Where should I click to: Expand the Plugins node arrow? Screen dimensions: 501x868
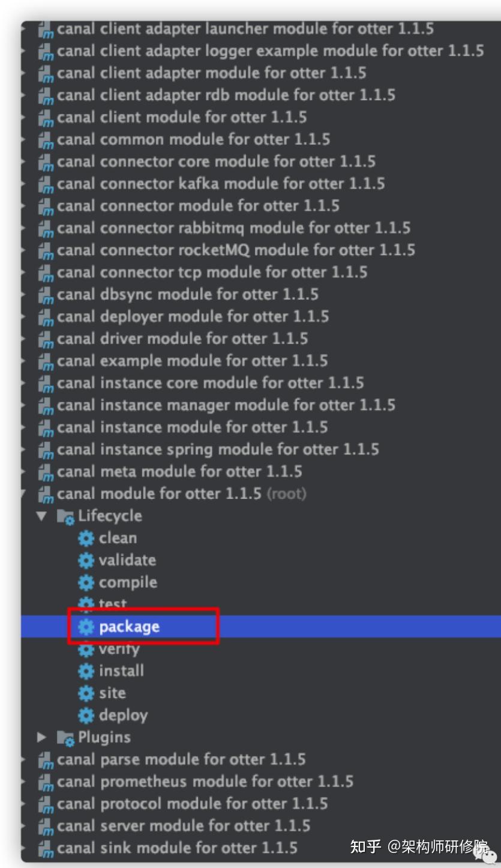[x=41, y=737]
